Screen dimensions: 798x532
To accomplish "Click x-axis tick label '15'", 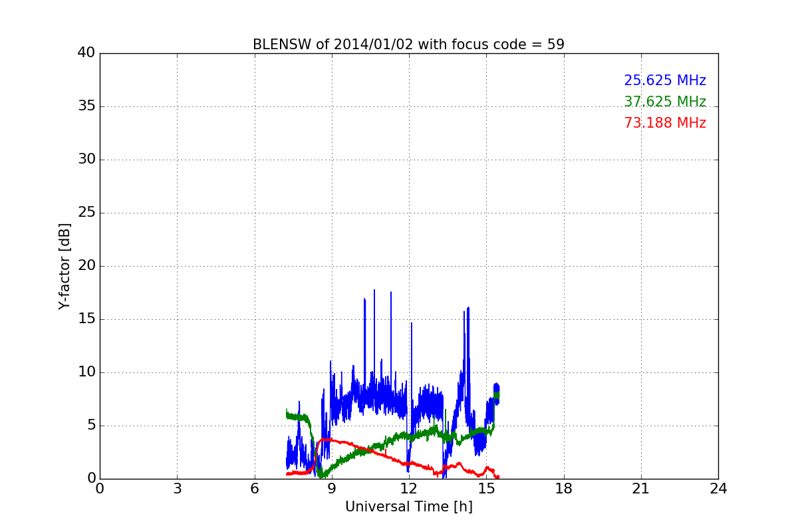I will [x=486, y=488].
